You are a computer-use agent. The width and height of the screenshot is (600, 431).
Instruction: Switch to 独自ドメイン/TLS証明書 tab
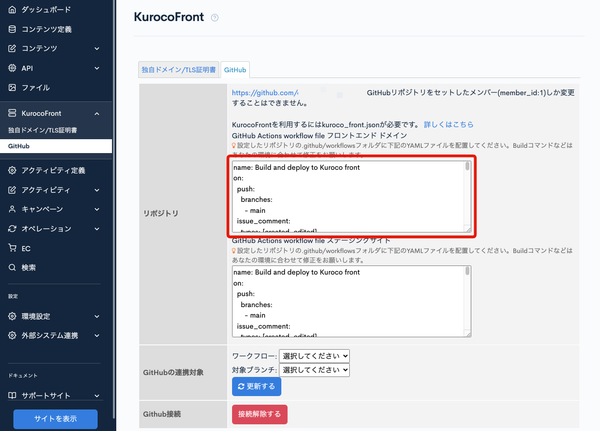(x=178, y=70)
